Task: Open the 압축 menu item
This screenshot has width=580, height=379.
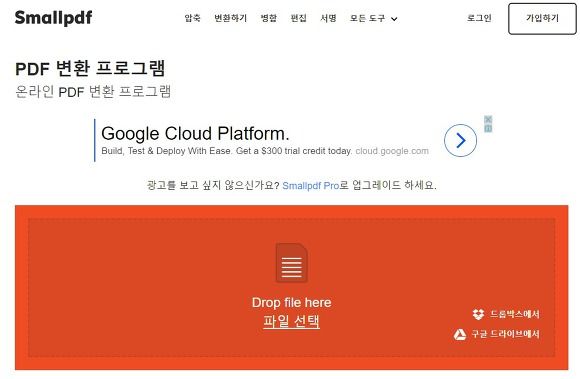Action: (x=192, y=18)
